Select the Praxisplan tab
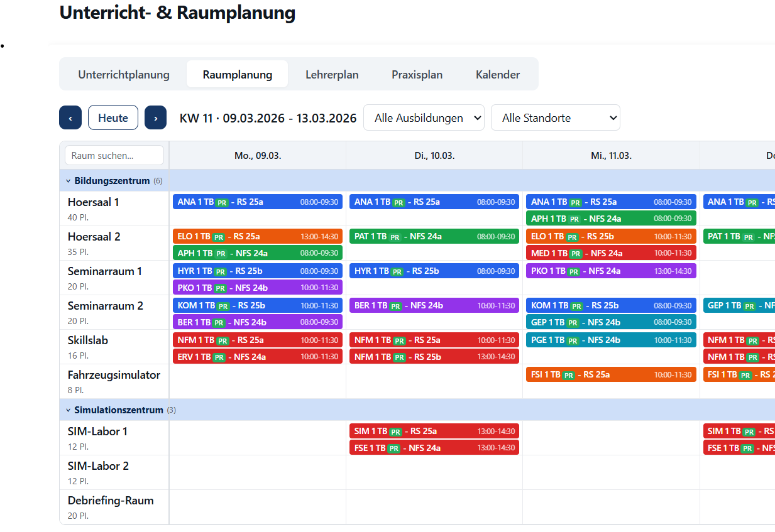 pyautogui.click(x=417, y=75)
